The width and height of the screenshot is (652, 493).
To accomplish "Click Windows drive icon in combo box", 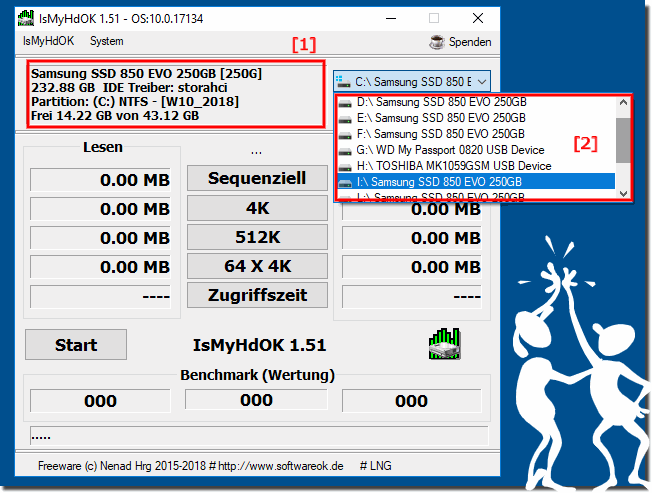I will coord(343,81).
